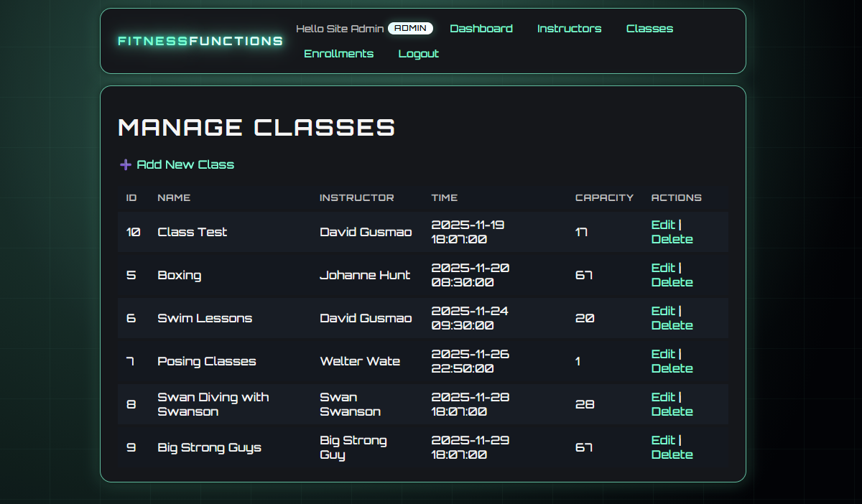Edit the Swan Diving with Swanson class

[662, 397]
